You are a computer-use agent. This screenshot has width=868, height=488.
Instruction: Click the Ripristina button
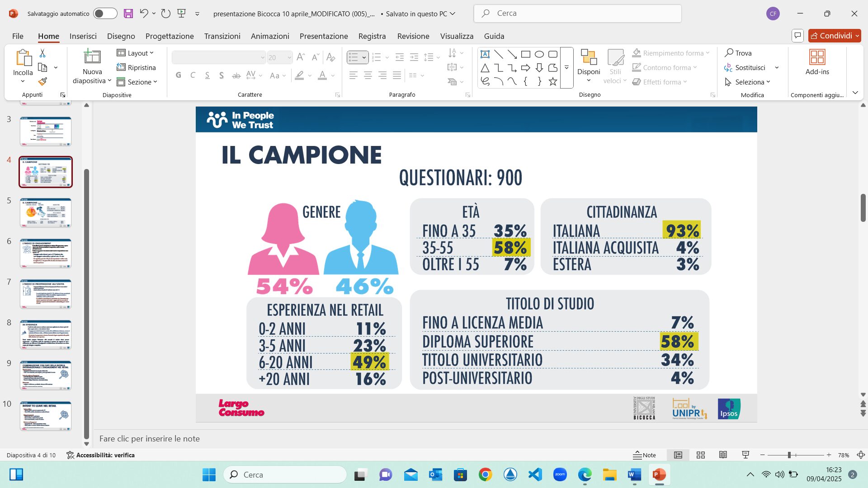[136, 67]
